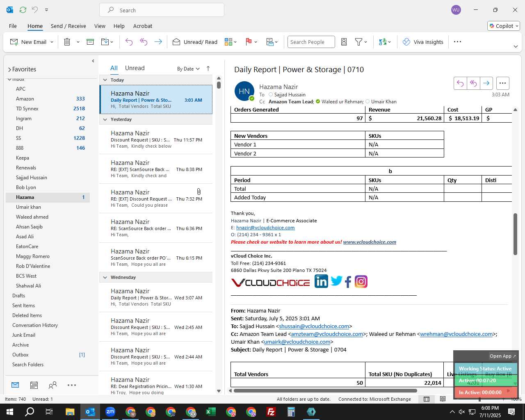Click the Undo arrow in ribbon

(129, 42)
